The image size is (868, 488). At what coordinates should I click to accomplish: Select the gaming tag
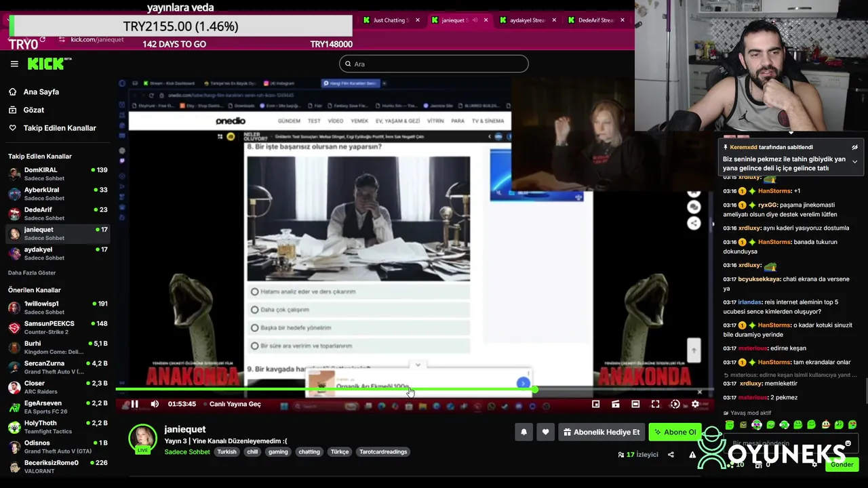[278, 451]
